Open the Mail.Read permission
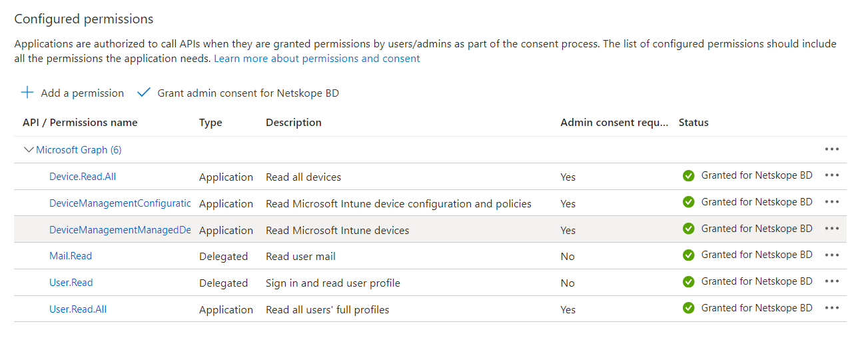The height and width of the screenshot is (338, 868). click(71, 256)
